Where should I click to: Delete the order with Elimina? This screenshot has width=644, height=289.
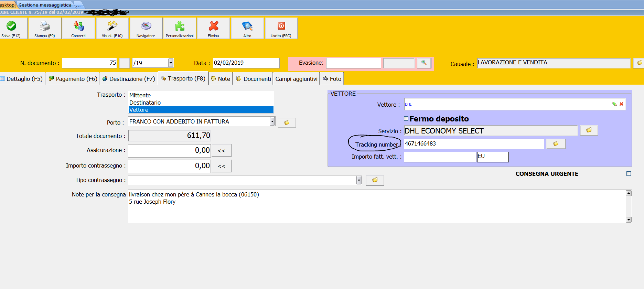213,29
